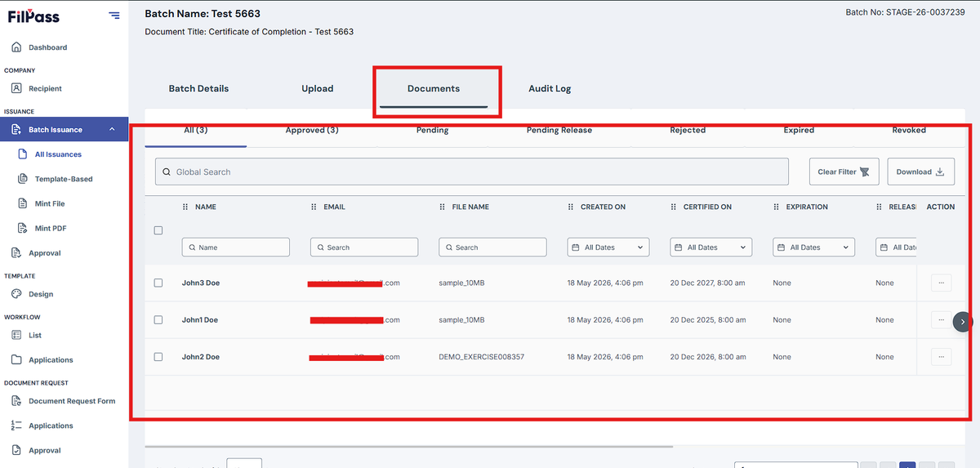
Task: Click the horizontal table scrollbar
Action: 408,447
